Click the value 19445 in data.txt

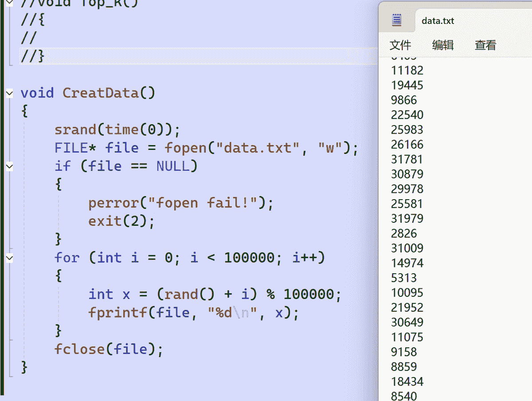[407, 85]
